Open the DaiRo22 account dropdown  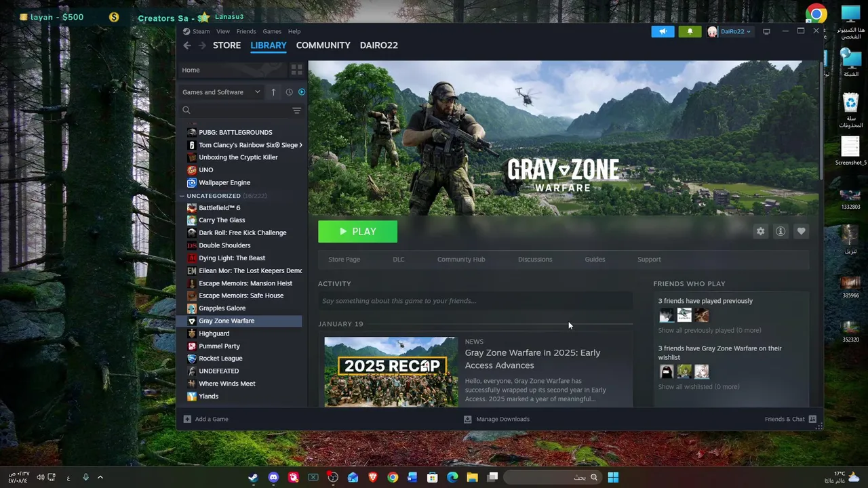click(x=736, y=31)
